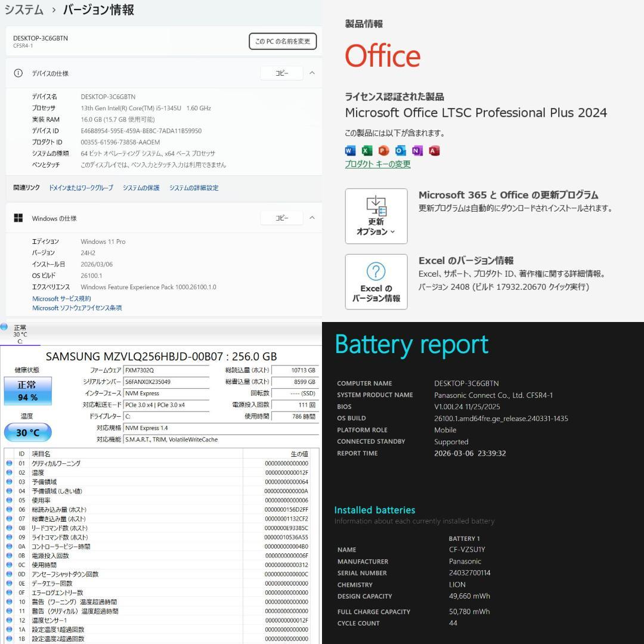Click この PC の名前を変更 button

click(283, 41)
